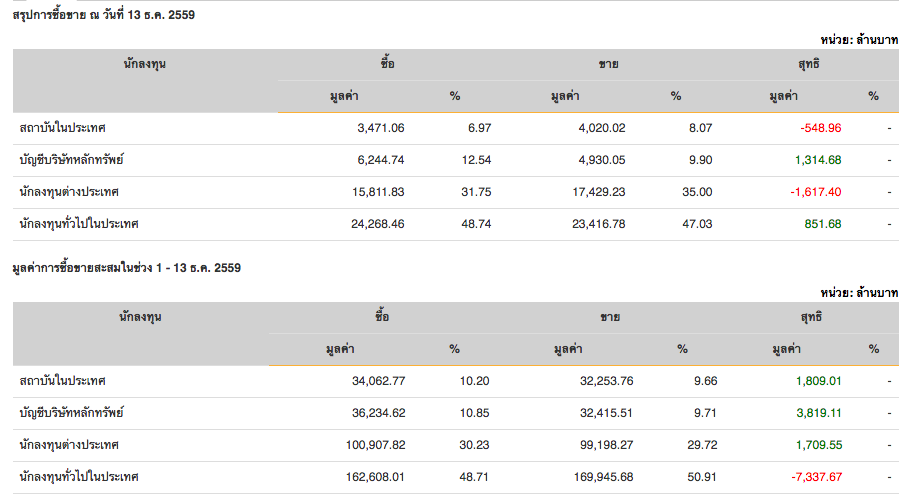Click the cumulative 1 - 13 ธ.ค. 2559 heading
The image size is (911, 501).
click(x=126, y=268)
